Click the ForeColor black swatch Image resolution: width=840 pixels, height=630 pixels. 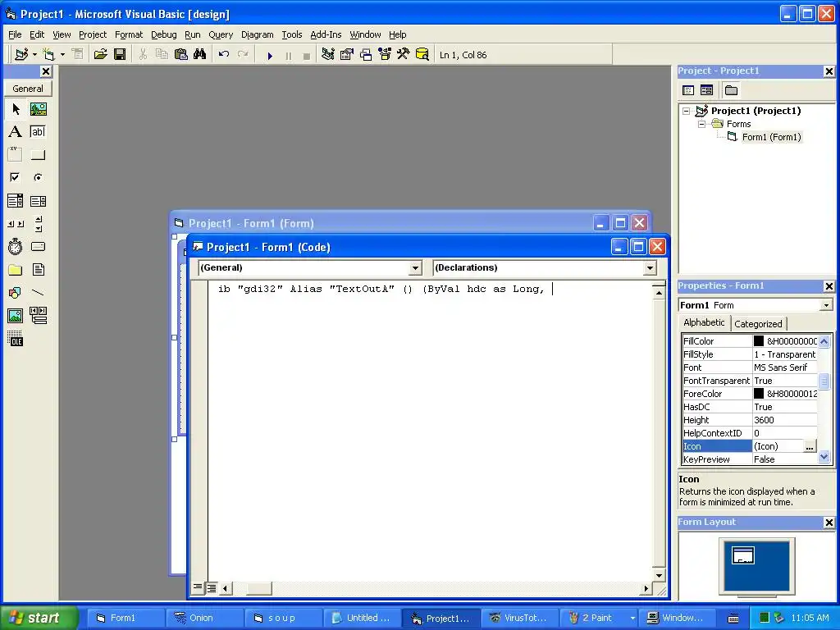pyautogui.click(x=759, y=394)
